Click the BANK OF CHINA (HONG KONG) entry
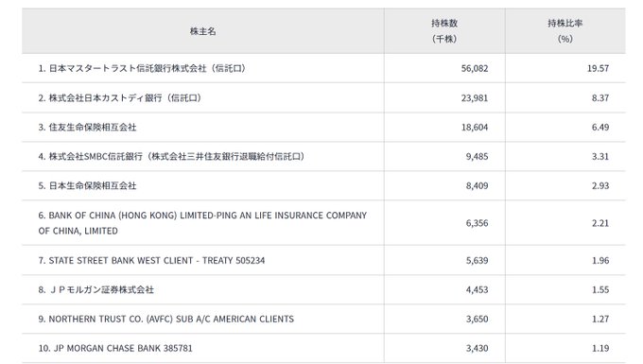Image resolution: width=643 pixels, height=364 pixels. point(202,223)
